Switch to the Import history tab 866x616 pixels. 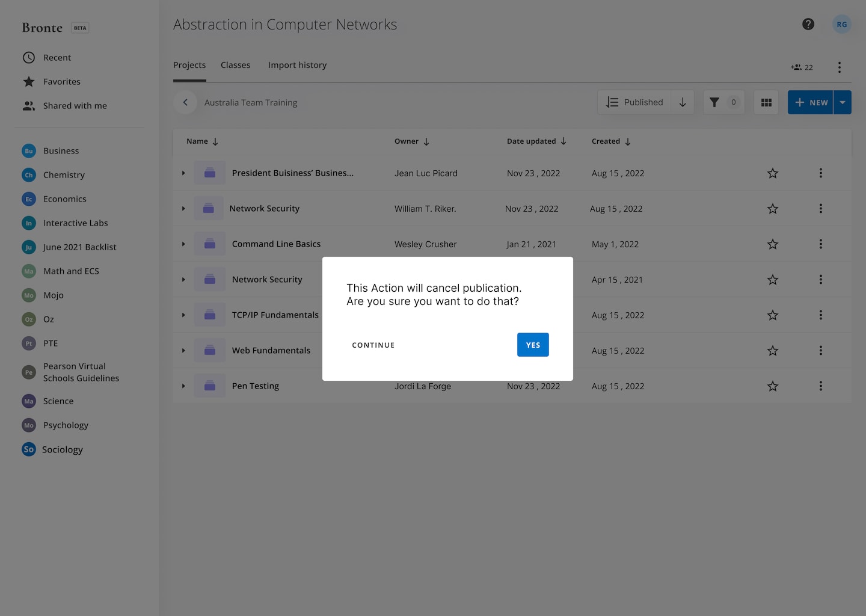click(x=297, y=65)
